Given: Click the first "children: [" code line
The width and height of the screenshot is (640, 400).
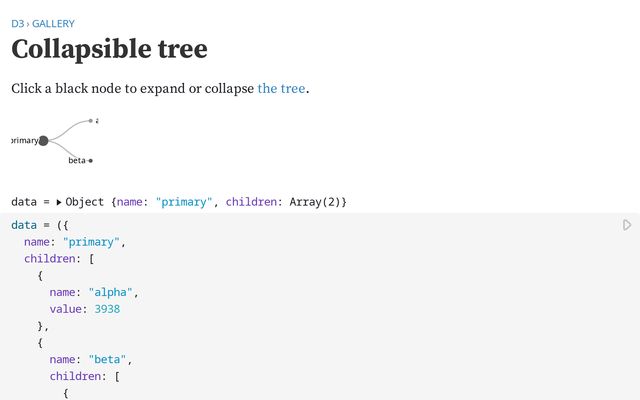Looking at the screenshot, I should click(59, 259).
